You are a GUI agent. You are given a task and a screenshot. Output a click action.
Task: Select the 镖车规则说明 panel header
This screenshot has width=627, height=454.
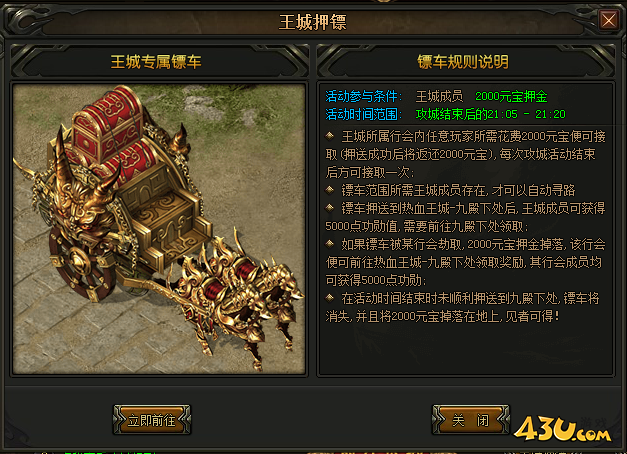(463, 62)
